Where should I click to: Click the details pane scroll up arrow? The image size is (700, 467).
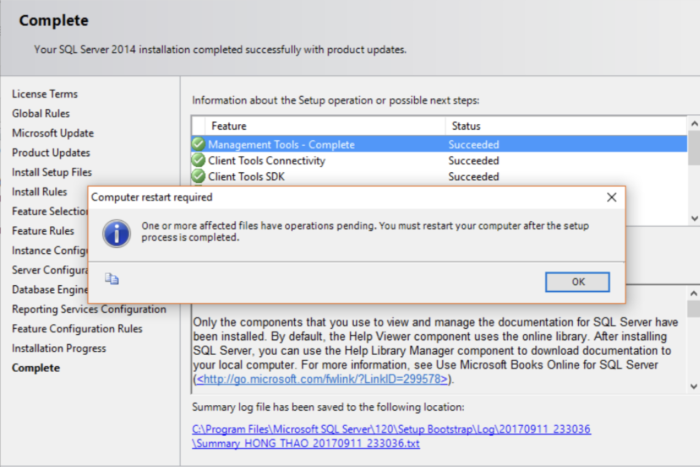click(693, 293)
